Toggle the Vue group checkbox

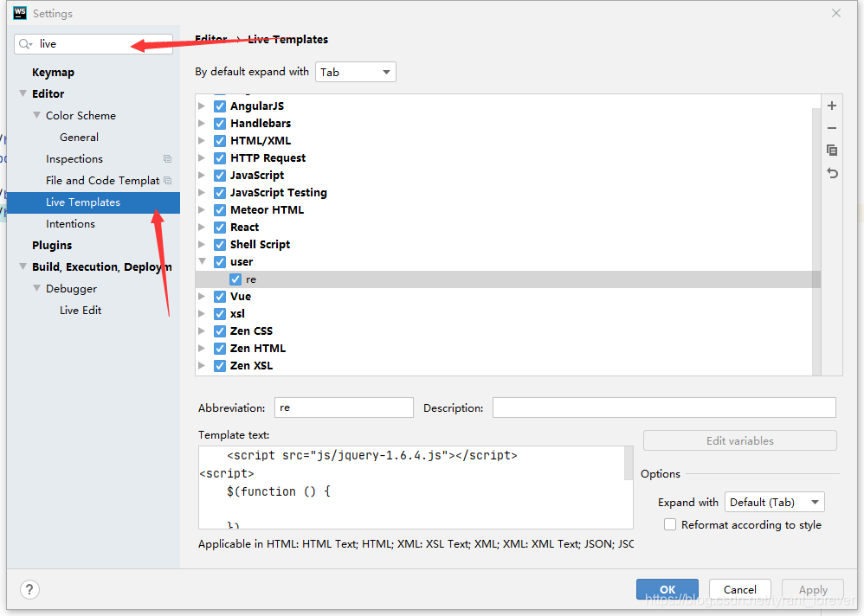tap(220, 297)
